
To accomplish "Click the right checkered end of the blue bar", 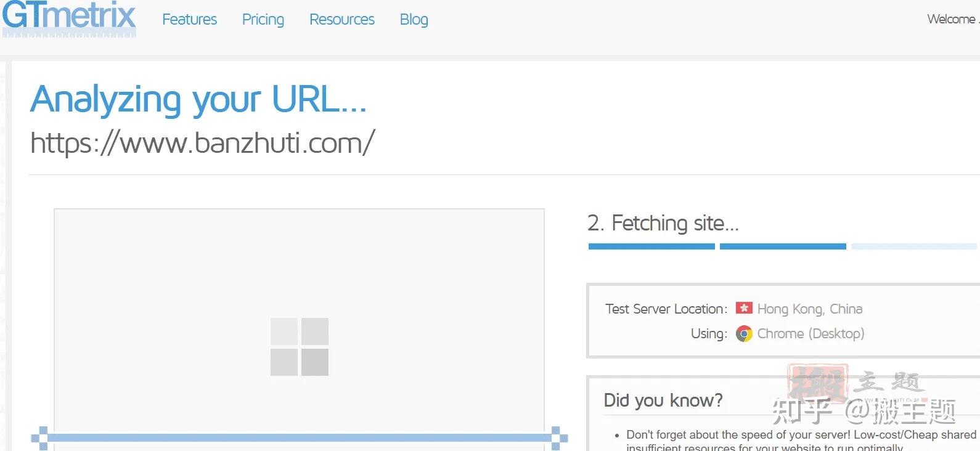I will pyautogui.click(x=559, y=438).
